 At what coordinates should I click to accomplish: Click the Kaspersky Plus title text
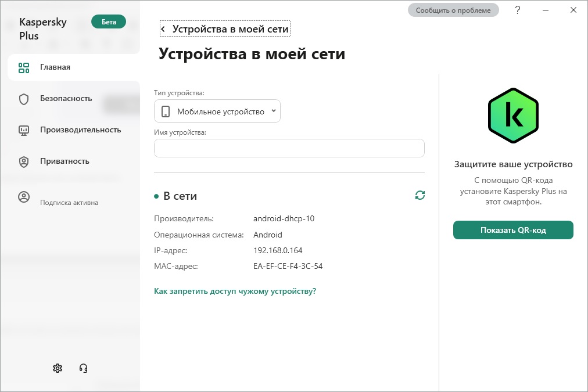click(x=43, y=29)
